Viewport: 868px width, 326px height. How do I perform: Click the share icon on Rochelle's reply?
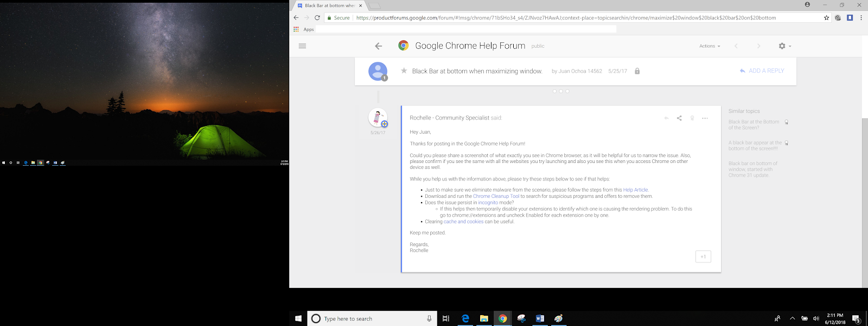[x=679, y=118]
